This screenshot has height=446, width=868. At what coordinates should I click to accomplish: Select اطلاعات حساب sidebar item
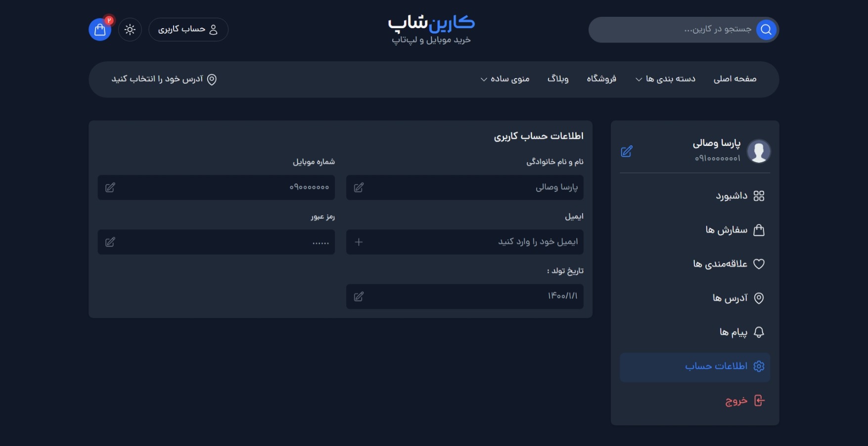(x=695, y=367)
